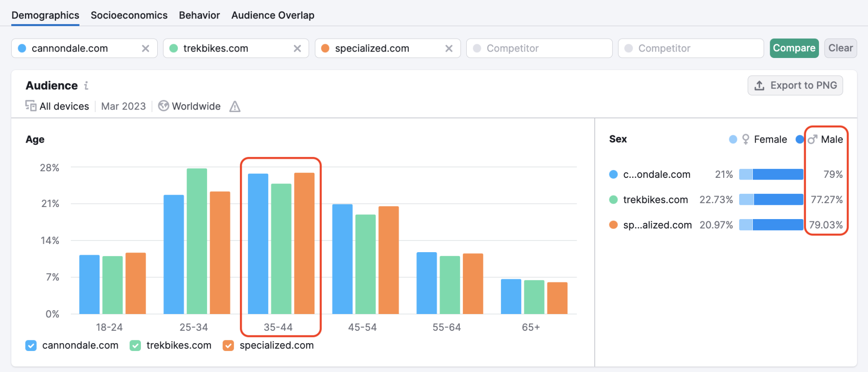Click the Female symbol in Sex legend
The image size is (868, 372).
(x=746, y=140)
